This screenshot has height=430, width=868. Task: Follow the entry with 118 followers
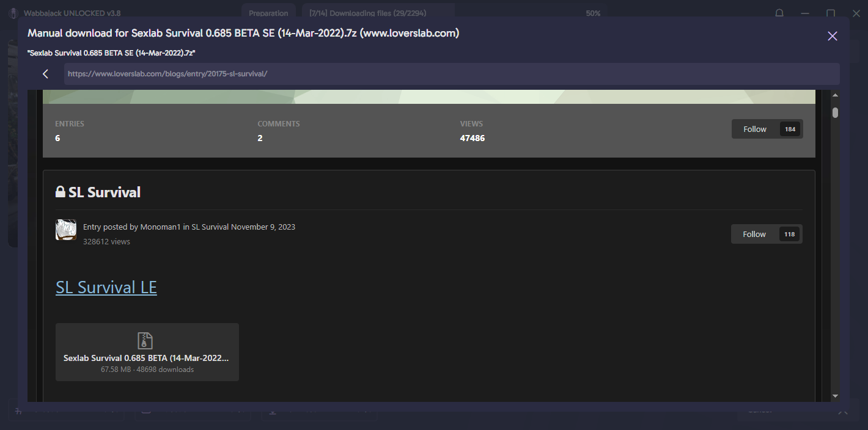click(x=767, y=234)
